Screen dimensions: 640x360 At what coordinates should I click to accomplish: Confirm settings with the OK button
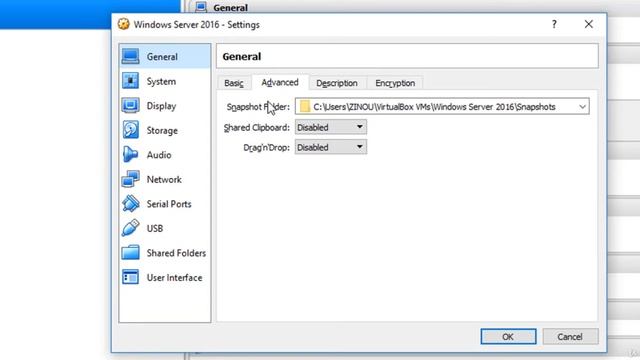(x=508, y=336)
